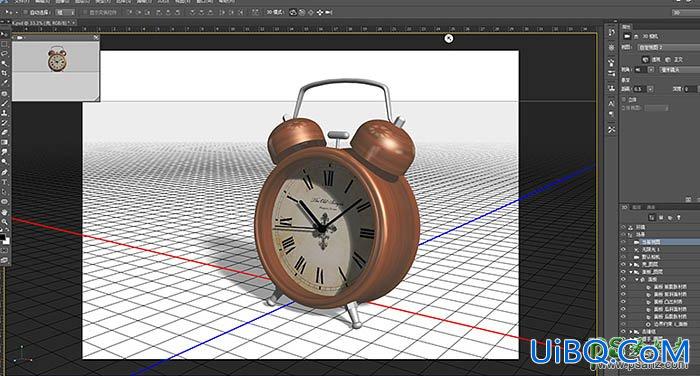Expand the collapsed mesh group above panel mesh

point(631,264)
